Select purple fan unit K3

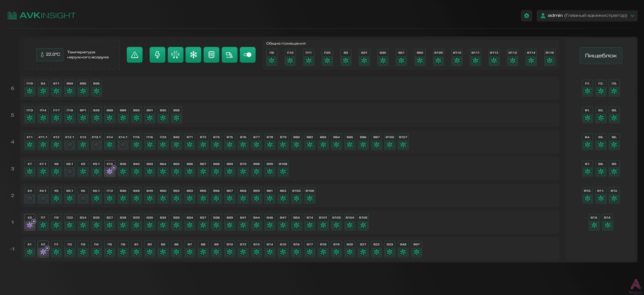tap(30, 222)
